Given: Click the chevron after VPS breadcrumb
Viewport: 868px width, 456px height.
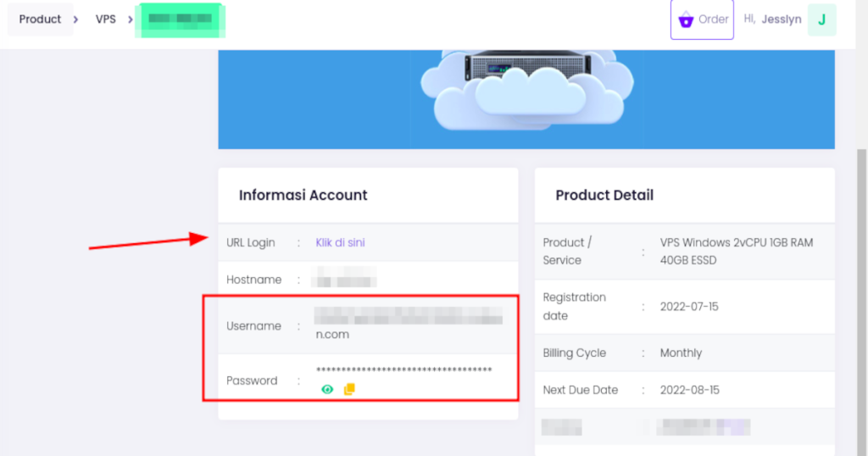Looking at the screenshot, I should click(x=131, y=20).
